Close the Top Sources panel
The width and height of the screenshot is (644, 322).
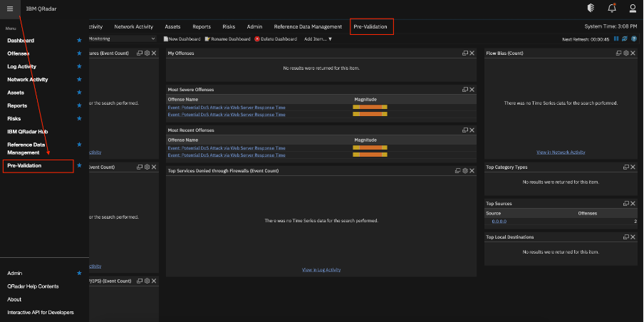pyautogui.click(x=633, y=203)
